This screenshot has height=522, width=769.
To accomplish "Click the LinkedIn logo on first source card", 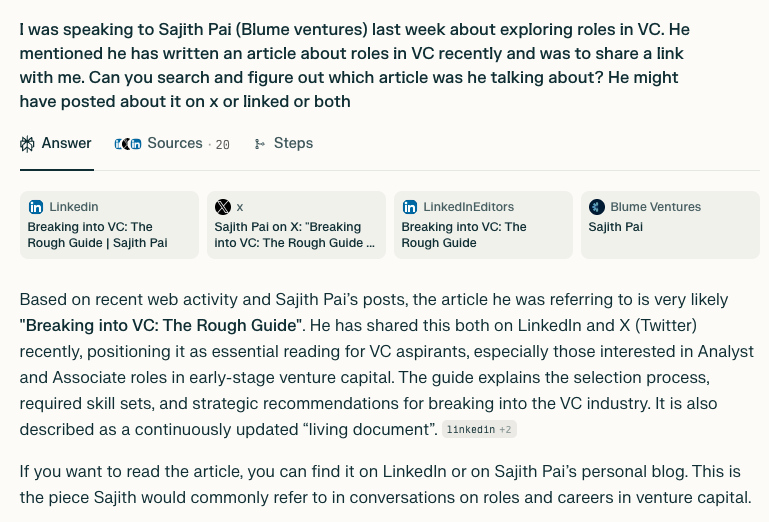I will click(36, 207).
